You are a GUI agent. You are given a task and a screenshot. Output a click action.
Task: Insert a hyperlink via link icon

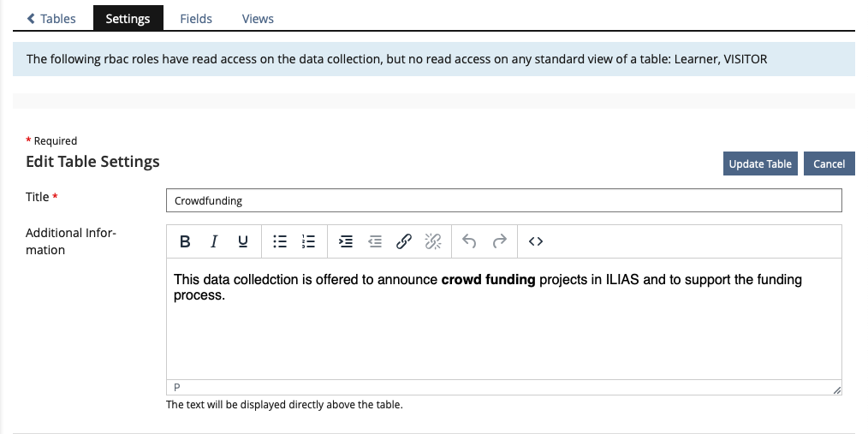click(x=404, y=242)
